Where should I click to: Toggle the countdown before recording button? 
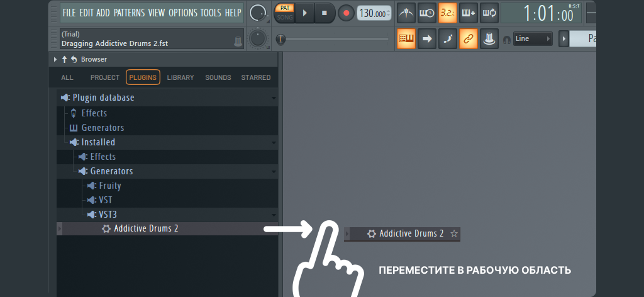pyautogui.click(x=448, y=13)
